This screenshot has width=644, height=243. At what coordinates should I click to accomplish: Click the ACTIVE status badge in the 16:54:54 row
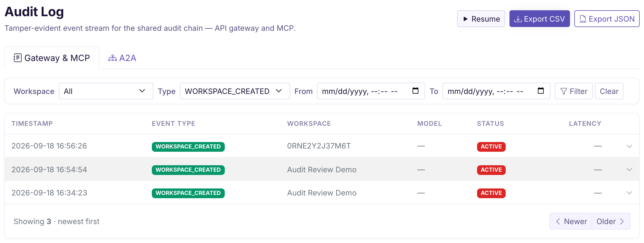(x=491, y=170)
